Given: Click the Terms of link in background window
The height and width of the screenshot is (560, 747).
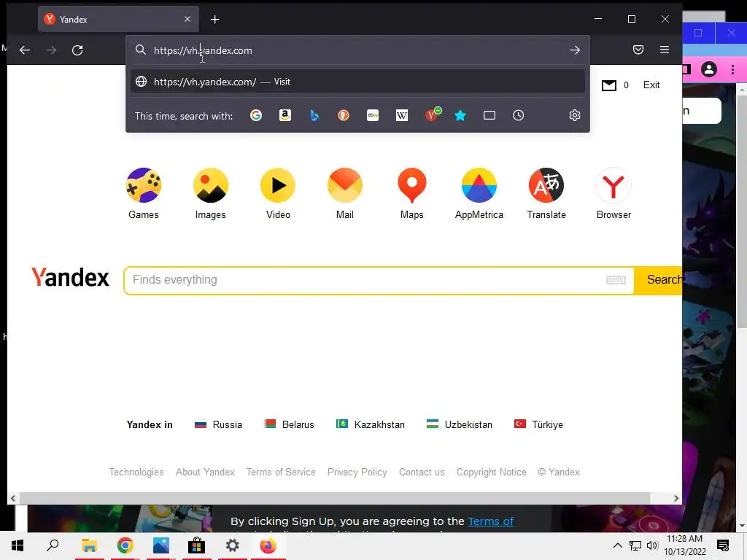Looking at the screenshot, I should [491, 521].
